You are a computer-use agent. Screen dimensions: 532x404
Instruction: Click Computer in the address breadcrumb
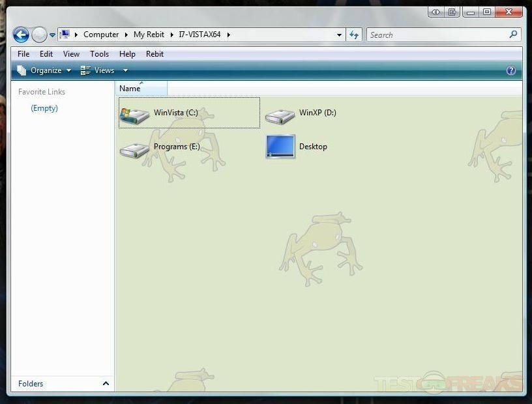point(101,35)
